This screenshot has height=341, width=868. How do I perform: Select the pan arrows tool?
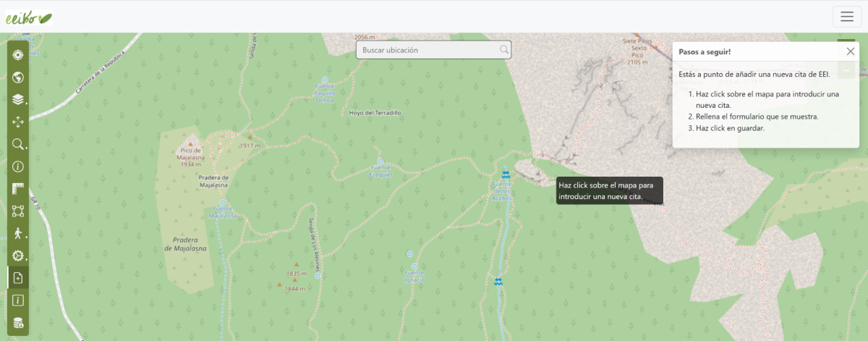[x=18, y=122]
